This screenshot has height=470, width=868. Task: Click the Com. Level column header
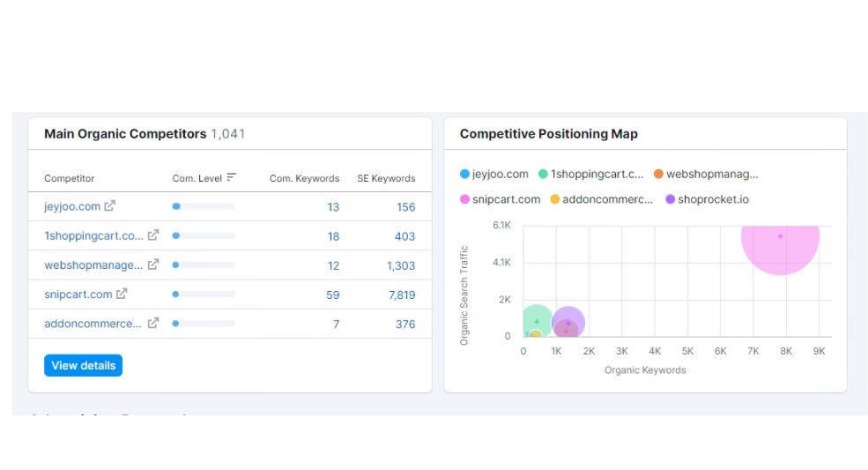coord(197,178)
